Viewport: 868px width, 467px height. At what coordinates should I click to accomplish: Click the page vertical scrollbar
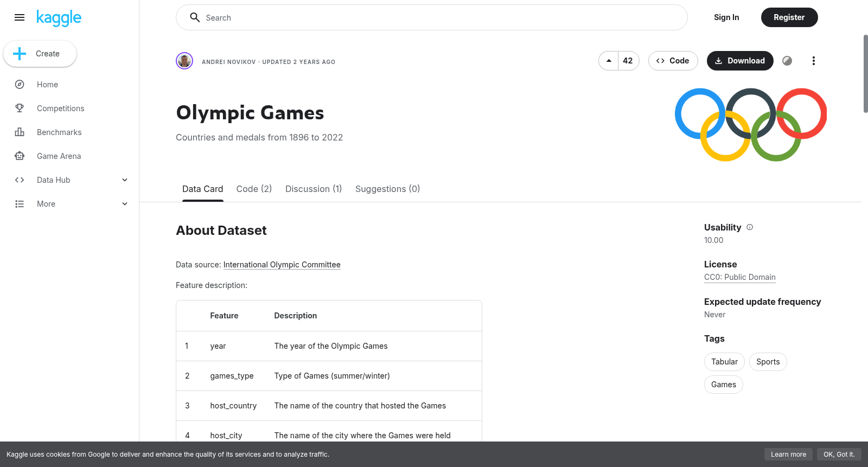click(x=865, y=74)
